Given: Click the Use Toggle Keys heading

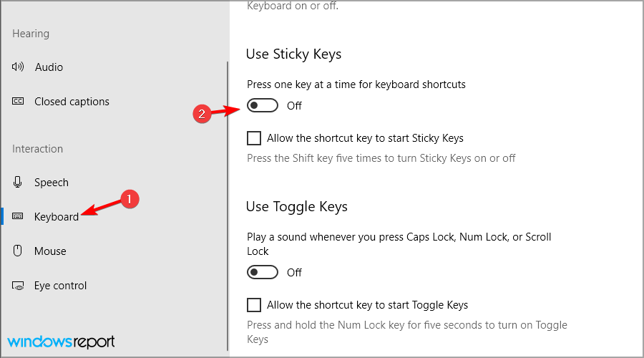Looking at the screenshot, I should tap(296, 207).
